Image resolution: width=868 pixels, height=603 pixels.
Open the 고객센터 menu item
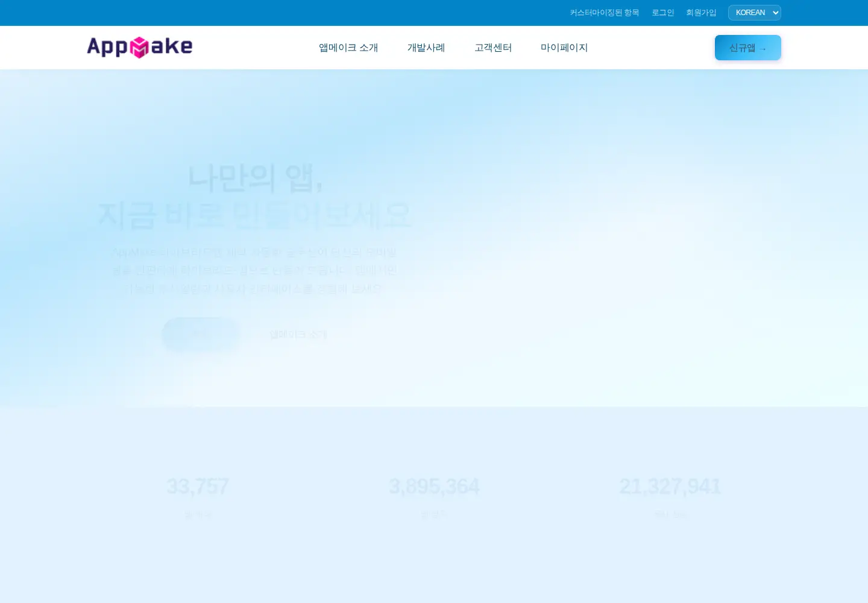(493, 48)
